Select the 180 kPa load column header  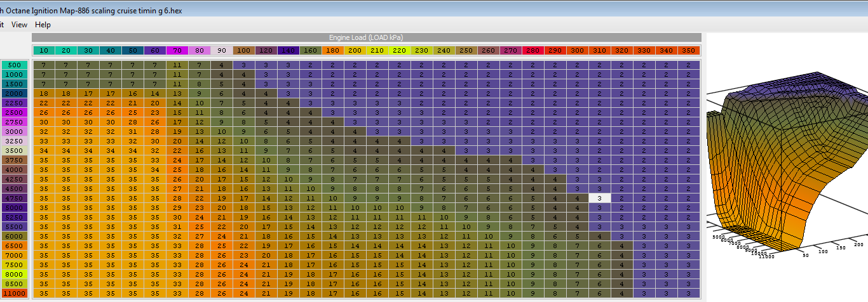pyautogui.click(x=333, y=50)
